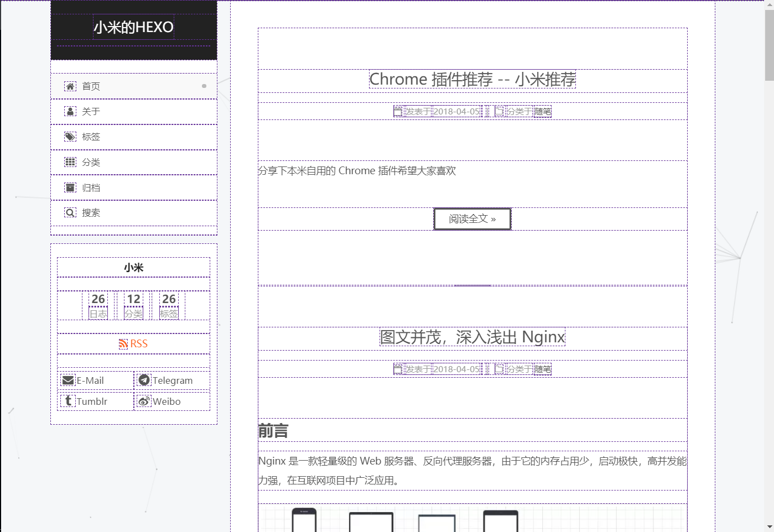Click calendar icon in Nginx post meta

click(x=398, y=369)
